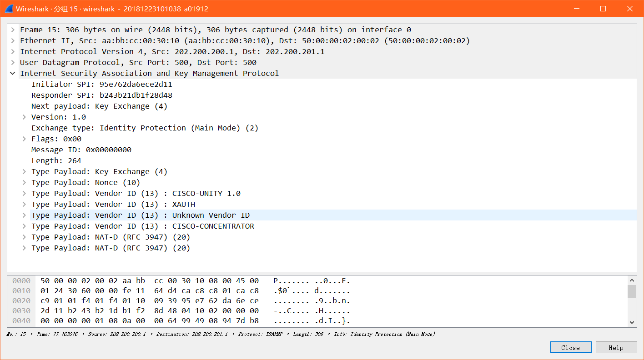This screenshot has height=360, width=644.
Task: Click the Wireshark shark fin title icon
Action: 9,9
